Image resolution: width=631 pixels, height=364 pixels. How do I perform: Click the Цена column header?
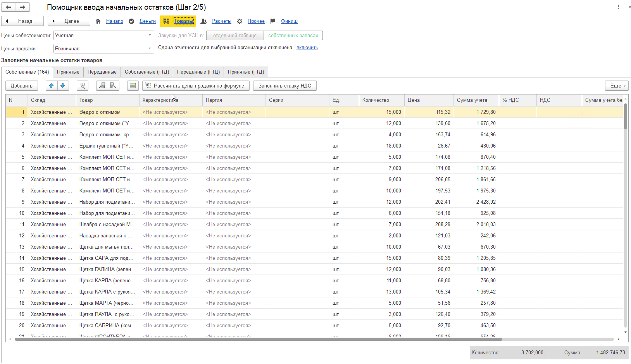[x=429, y=100]
